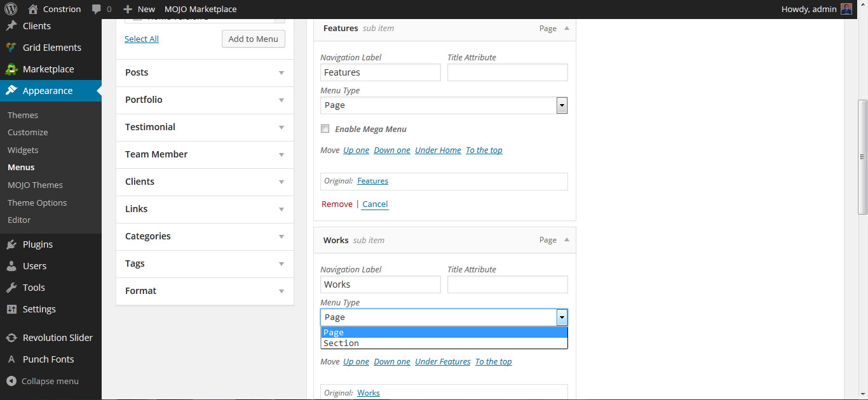Image resolution: width=868 pixels, height=400 pixels.
Task: Open Marketplace from the sidebar icon
Action: 11,69
